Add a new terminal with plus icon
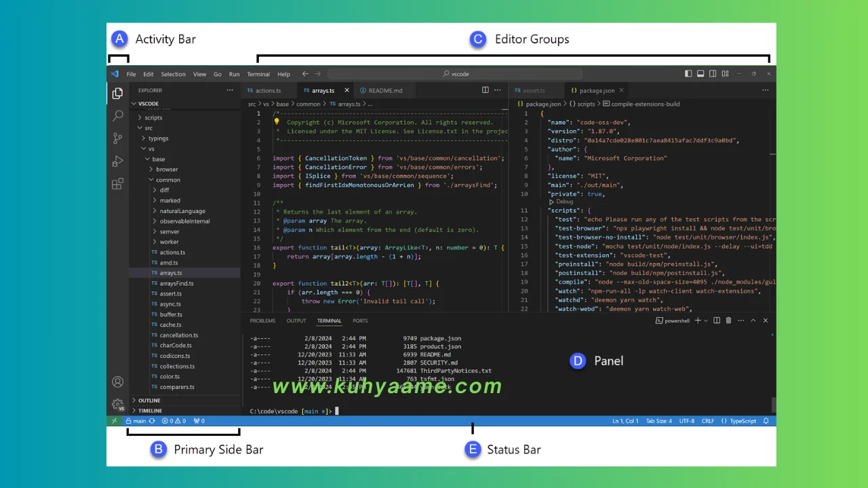 698,321
